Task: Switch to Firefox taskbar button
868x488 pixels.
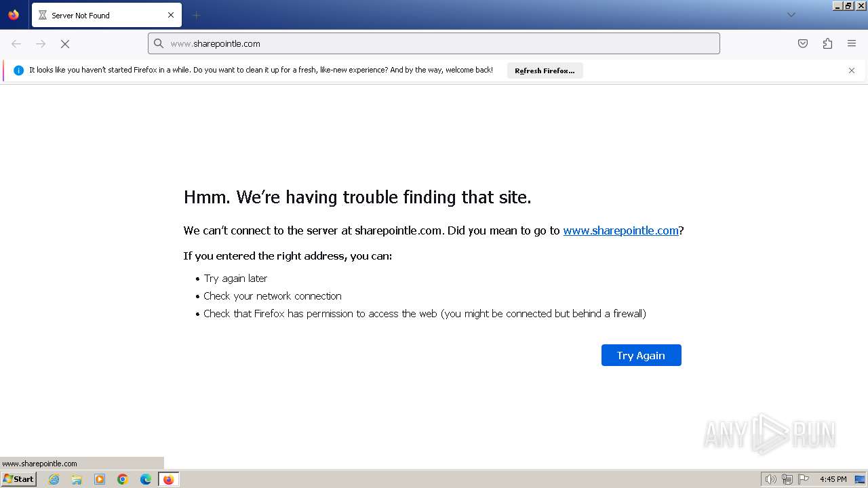Action: (169, 479)
